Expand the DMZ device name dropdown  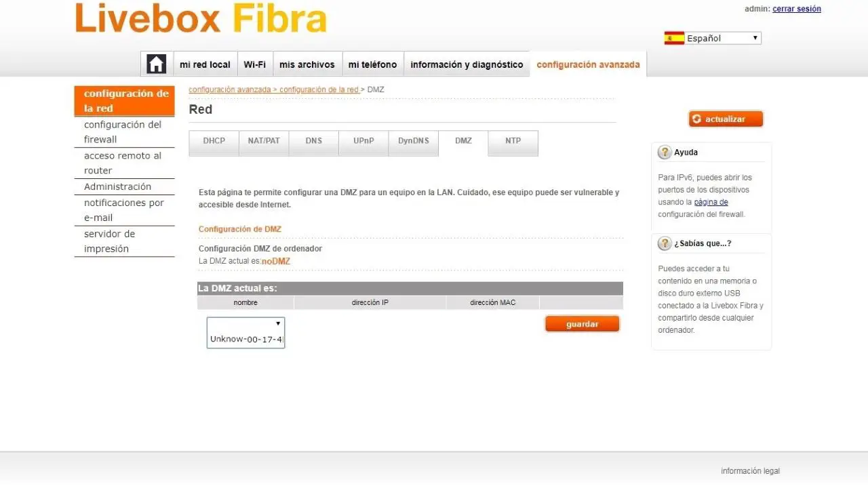pos(245,333)
